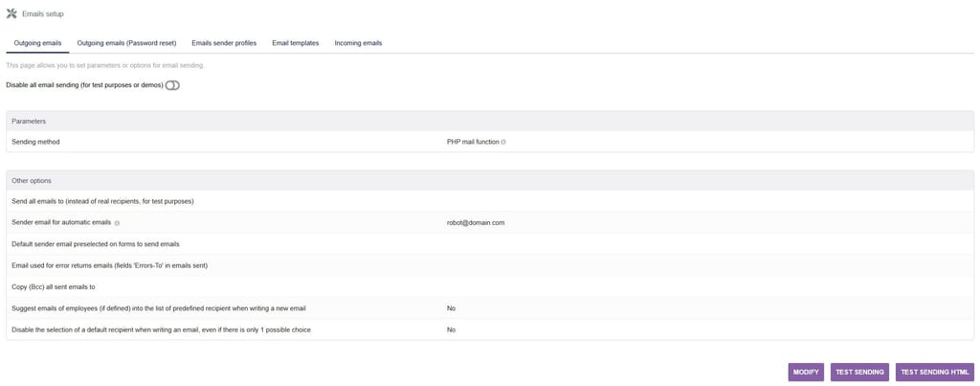Click the page description about email sending parameters

[105, 65]
